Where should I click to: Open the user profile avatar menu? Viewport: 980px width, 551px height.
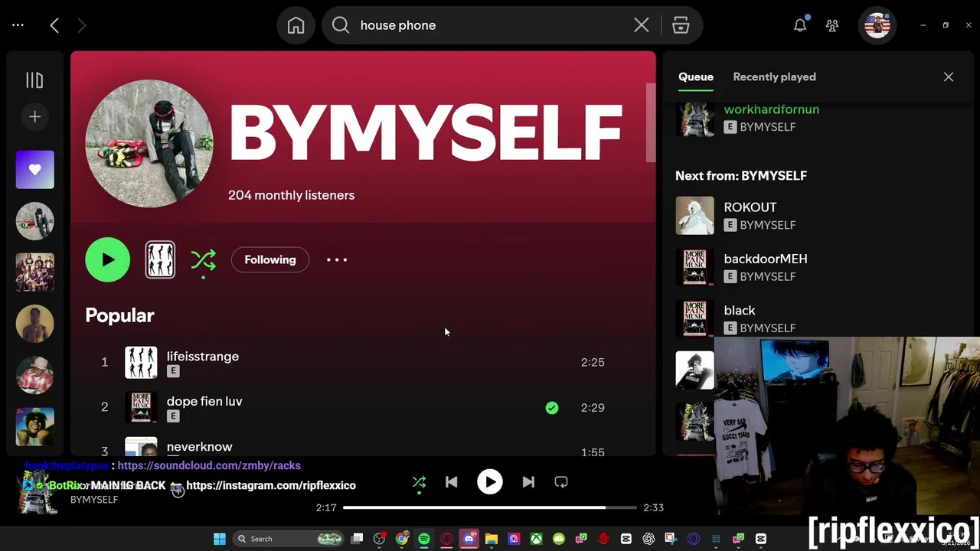(x=877, y=25)
